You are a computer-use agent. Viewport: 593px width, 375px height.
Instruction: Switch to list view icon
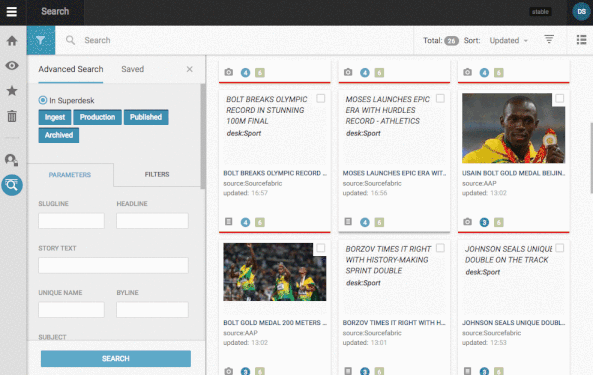tap(581, 39)
